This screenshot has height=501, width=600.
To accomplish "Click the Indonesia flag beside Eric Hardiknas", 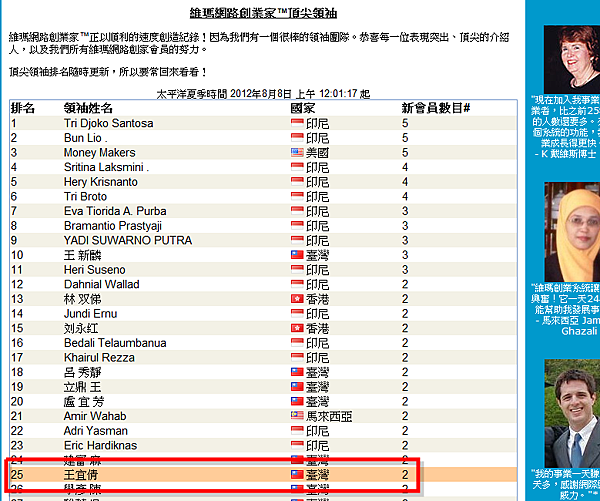I will click(x=297, y=446).
